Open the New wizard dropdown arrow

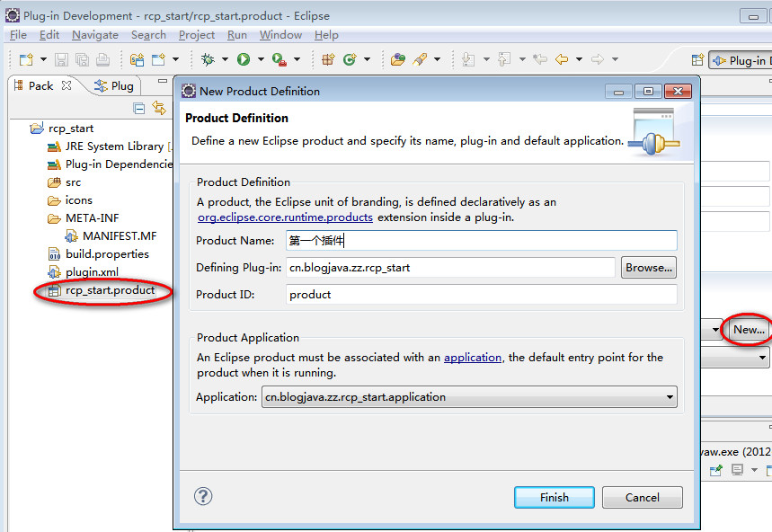43,59
